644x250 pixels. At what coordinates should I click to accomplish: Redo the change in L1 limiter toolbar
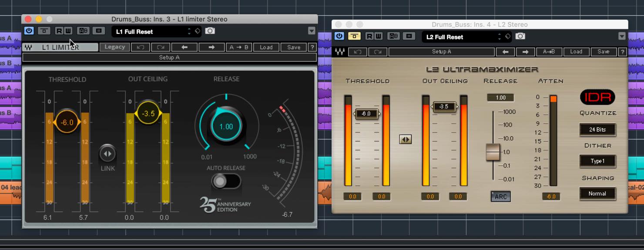point(161,47)
